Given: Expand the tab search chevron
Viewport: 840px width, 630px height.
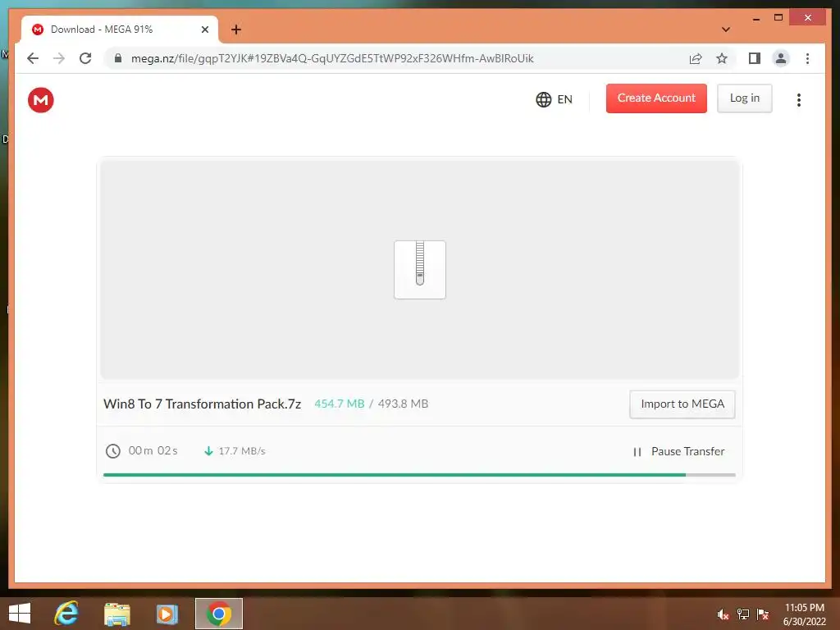Looking at the screenshot, I should tap(726, 30).
